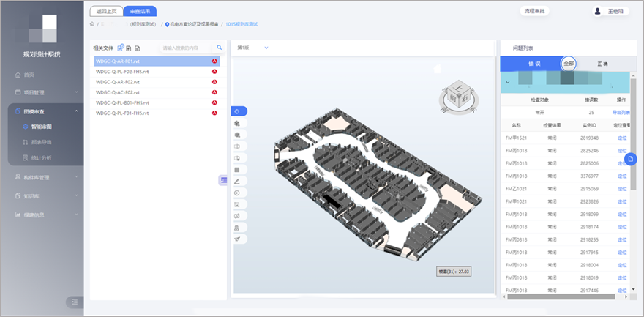Screen dimensions: 644x317
Task: Click the FM丙0818 name cell
Action: 516,240
